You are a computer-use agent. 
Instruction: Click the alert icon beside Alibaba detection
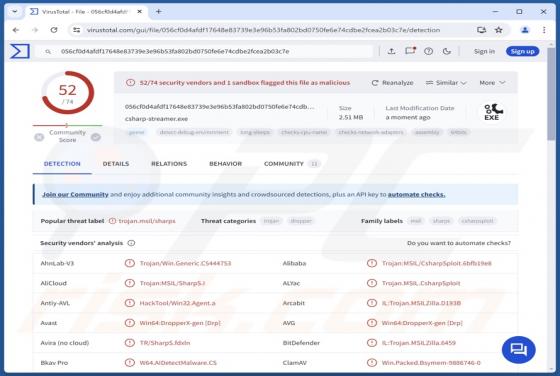click(x=372, y=263)
